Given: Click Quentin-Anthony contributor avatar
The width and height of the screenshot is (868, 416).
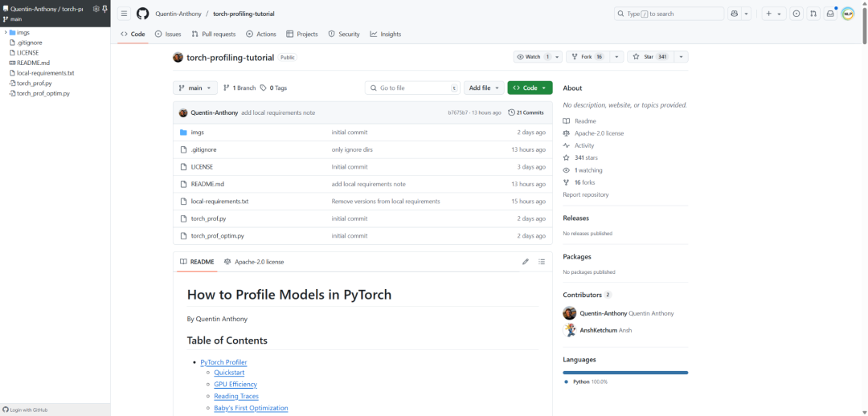Looking at the screenshot, I should [570, 313].
